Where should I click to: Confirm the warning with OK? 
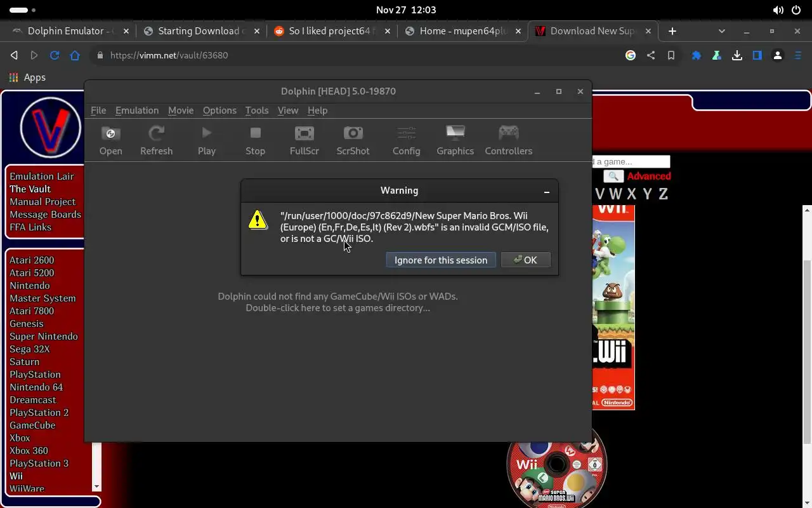click(525, 260)
